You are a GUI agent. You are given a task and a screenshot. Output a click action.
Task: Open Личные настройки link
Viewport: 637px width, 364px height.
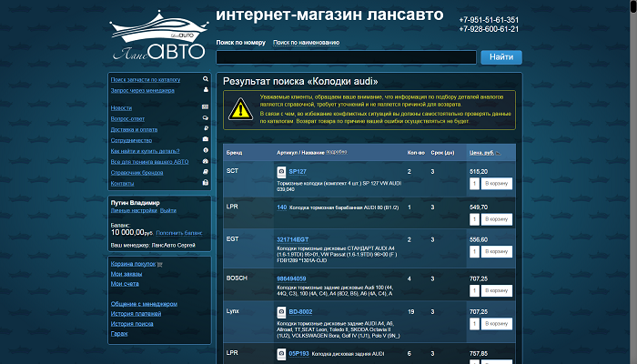pyautogui.click(x=134, y=210)
